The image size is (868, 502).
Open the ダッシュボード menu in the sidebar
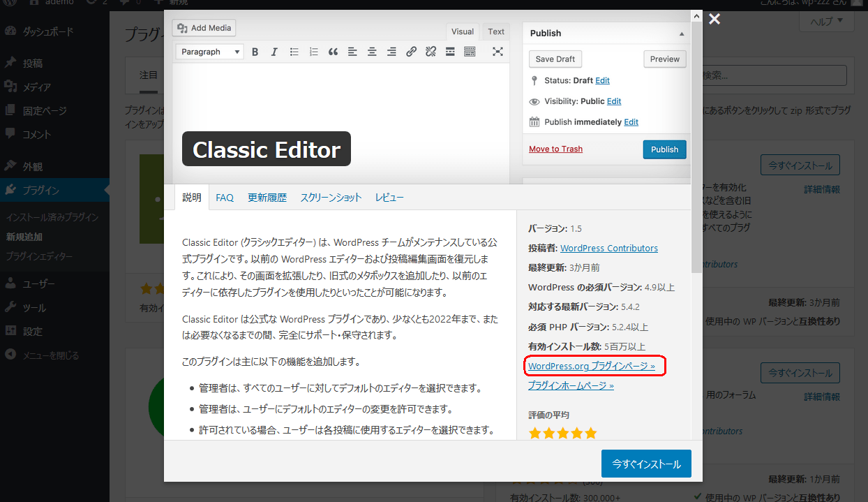click(x=48, y=31)
